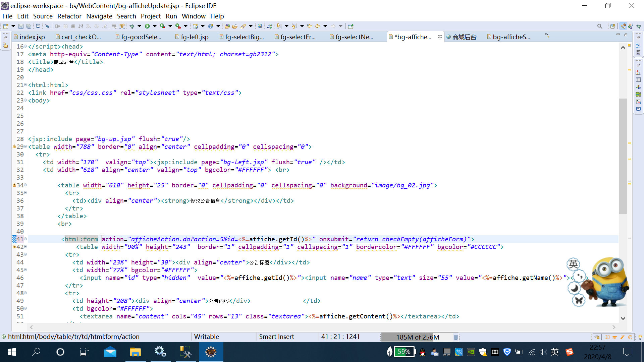Open the Navigate menu
The image size is (644, 362).
coord(99,16)
